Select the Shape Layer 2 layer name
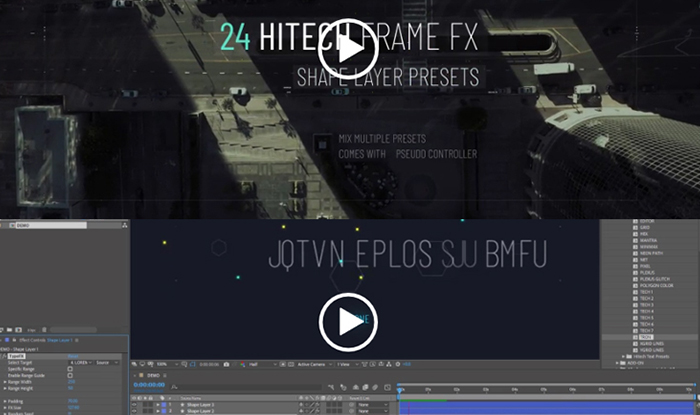 pyautogui.click(x=200, y=411)
